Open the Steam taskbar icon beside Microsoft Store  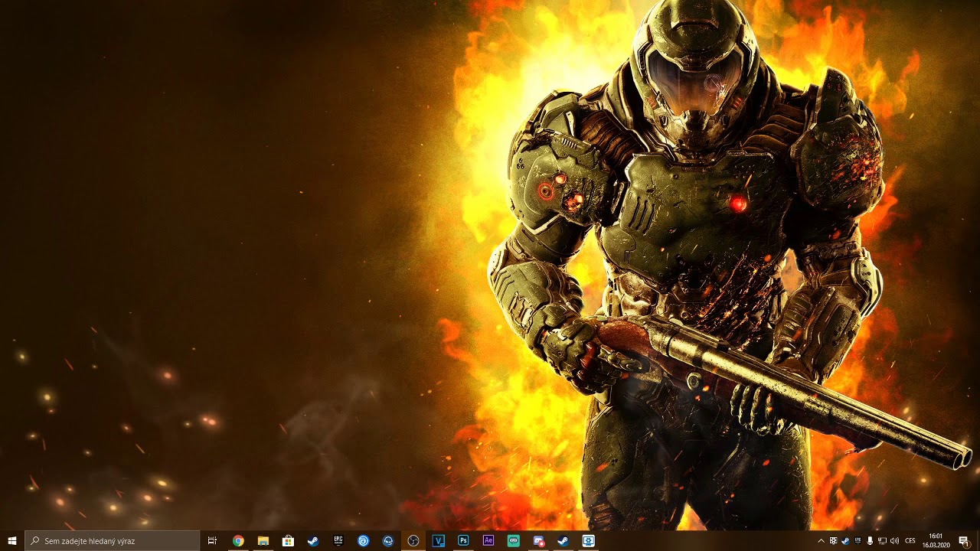[x=313, y=541]
